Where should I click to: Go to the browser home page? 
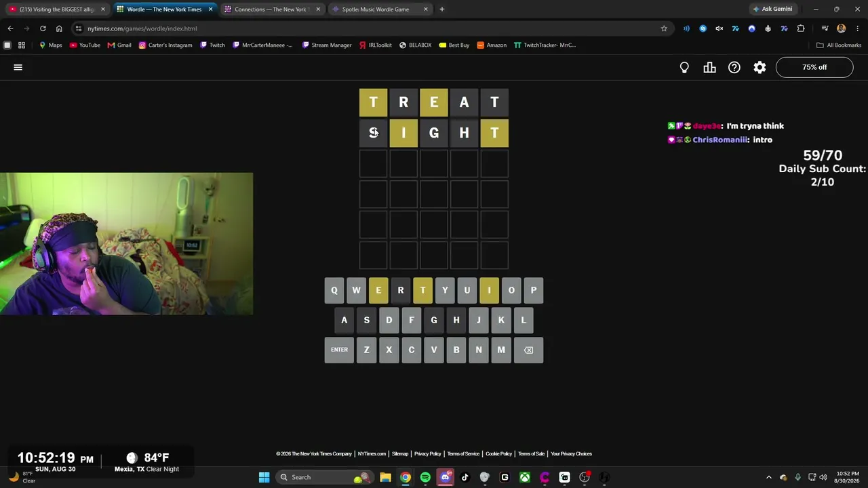pos(59,28)
